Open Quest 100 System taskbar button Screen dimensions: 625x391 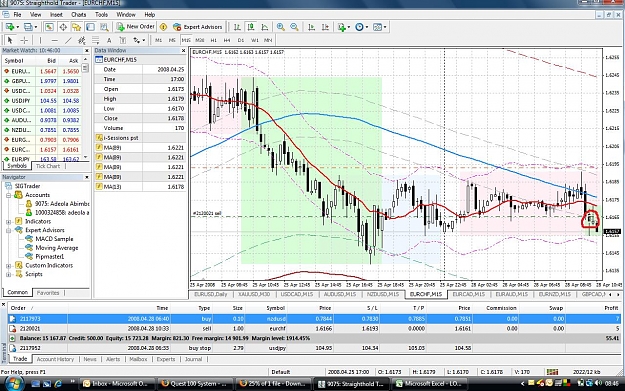(194, 383)
